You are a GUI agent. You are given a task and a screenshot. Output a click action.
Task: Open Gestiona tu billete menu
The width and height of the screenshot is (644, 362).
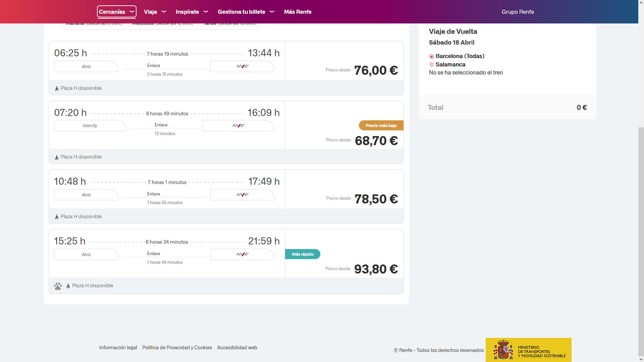(246, 12)
